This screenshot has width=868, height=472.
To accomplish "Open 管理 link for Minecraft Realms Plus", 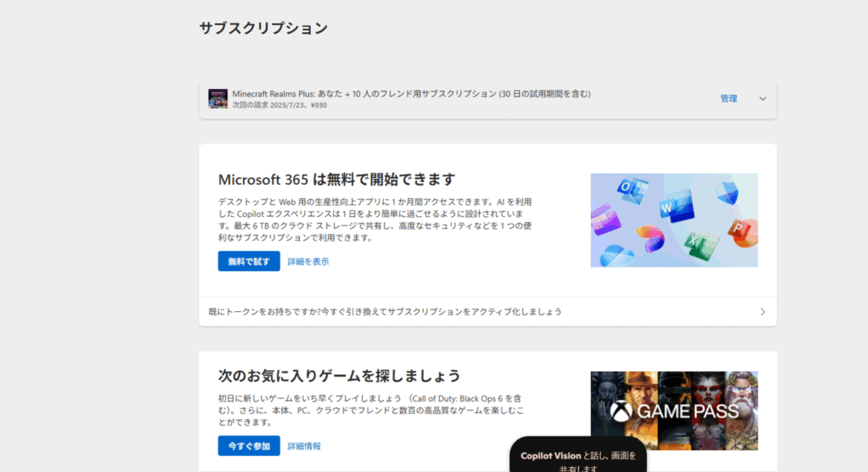I will 728,98.
